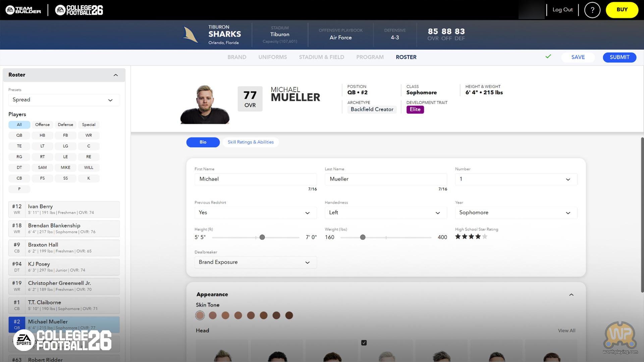
Task: Set high school rating to five stars
Action: pyautogui.click(x=485, y=237)
